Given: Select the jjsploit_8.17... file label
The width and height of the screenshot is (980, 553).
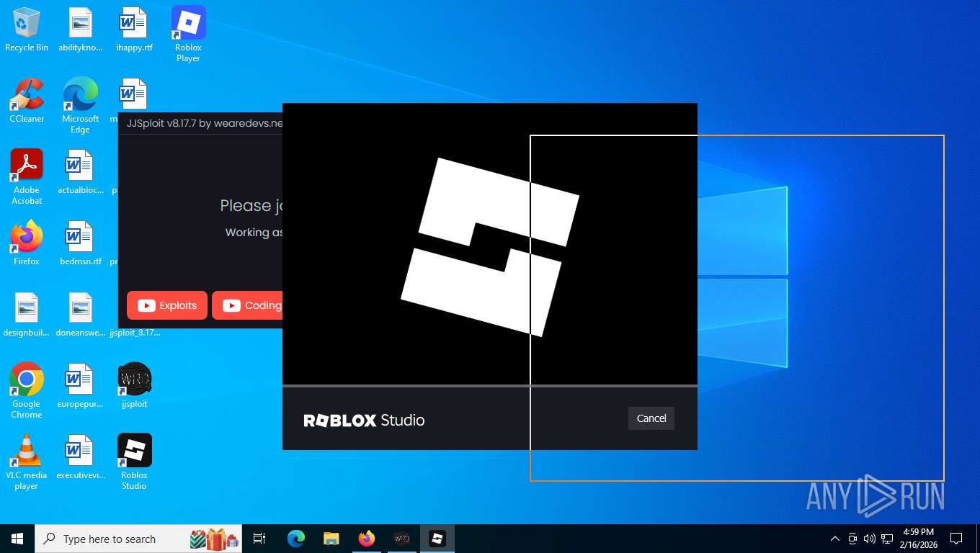Looking at the screenshot, I should tap(135, 333).
